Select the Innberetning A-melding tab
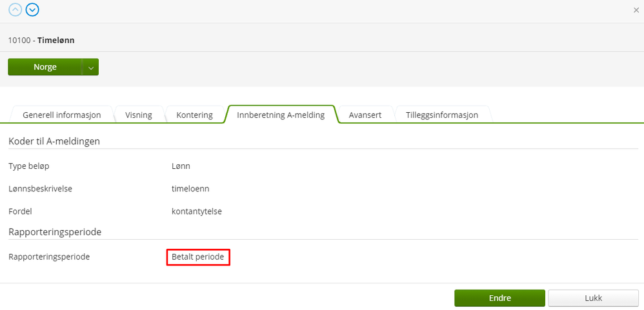 (x=281, y=115)
